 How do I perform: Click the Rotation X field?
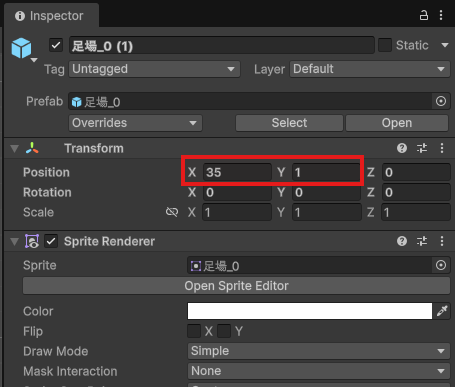click(x=237, y=192)
